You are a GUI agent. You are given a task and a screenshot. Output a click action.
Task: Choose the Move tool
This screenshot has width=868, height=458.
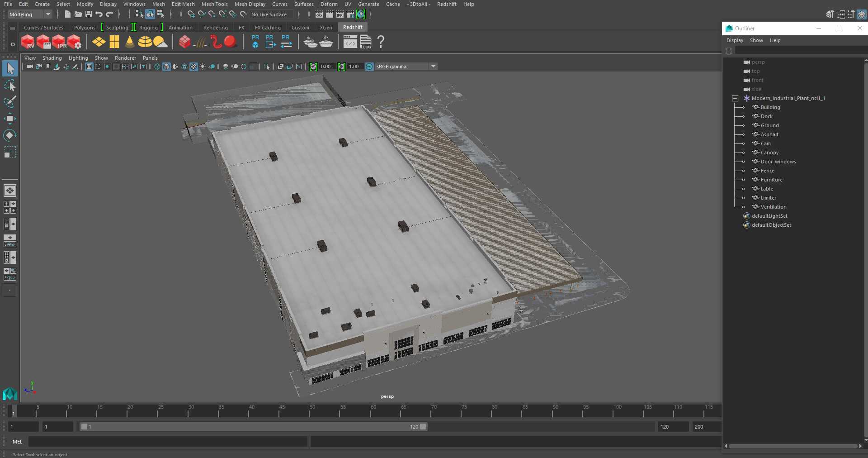point(10,119)
